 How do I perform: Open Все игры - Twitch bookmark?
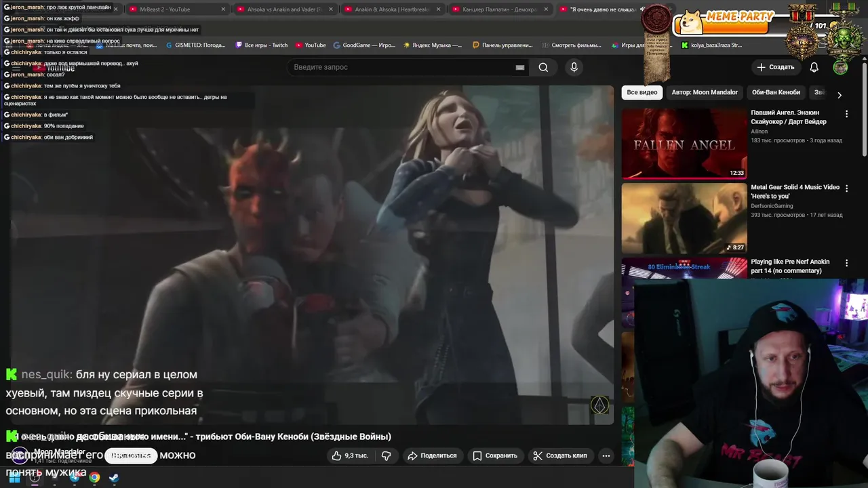[262, 45]
